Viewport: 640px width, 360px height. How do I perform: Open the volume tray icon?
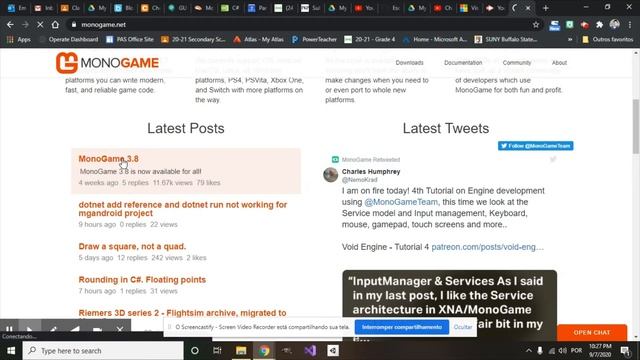pyautogui.click(x=563, y=351)
